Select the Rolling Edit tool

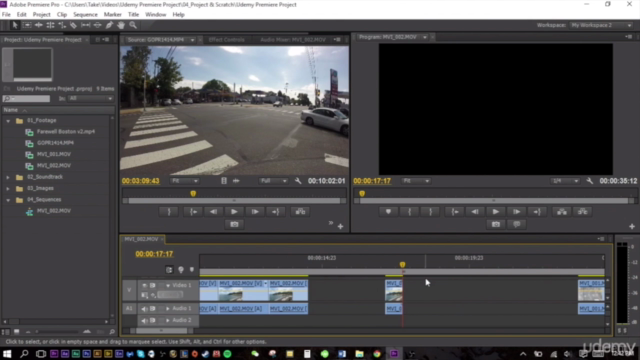[x=50, y=25]
